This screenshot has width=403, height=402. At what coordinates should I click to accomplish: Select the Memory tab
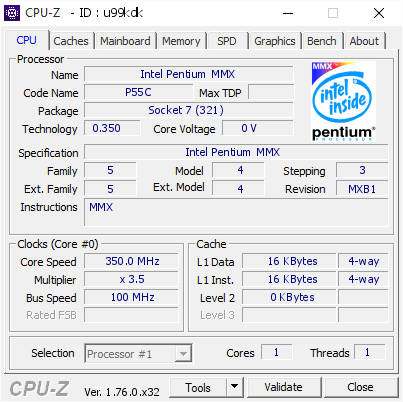coord(181,41)
